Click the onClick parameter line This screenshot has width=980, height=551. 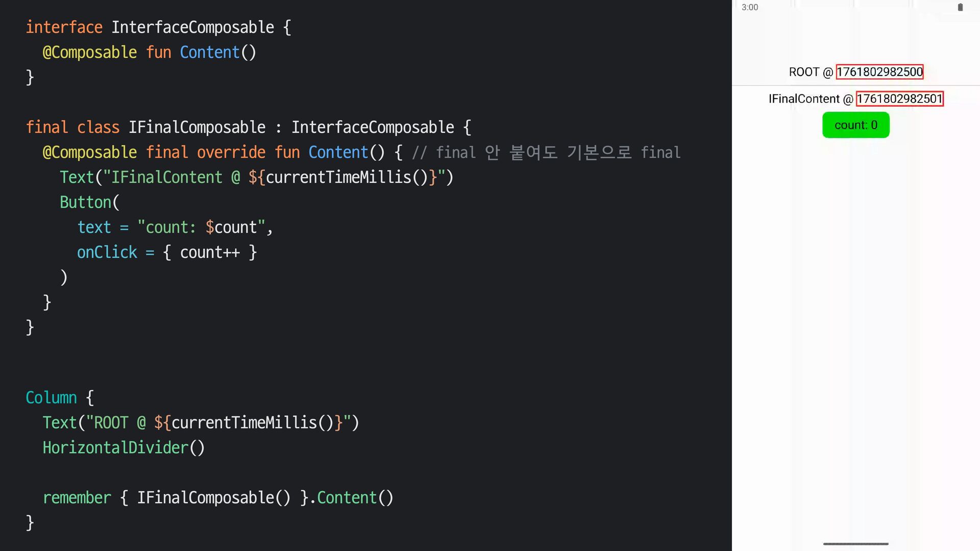coord(166,252)
